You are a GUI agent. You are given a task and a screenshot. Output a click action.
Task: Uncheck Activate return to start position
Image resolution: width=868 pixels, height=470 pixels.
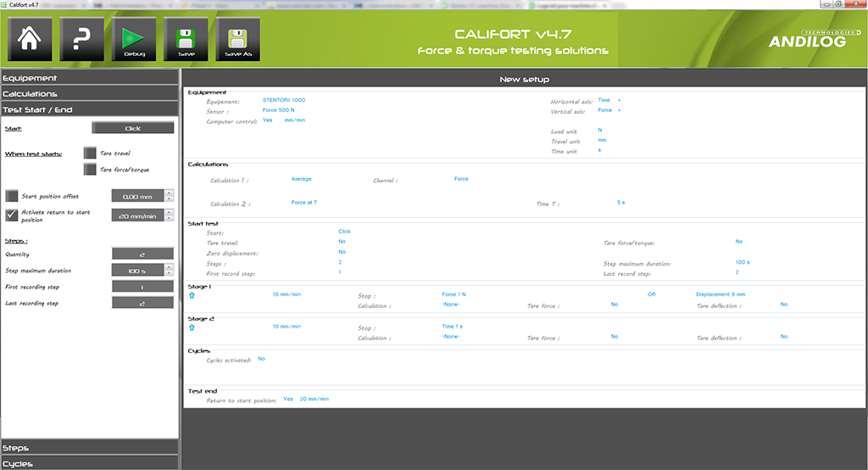coord(12,215)
